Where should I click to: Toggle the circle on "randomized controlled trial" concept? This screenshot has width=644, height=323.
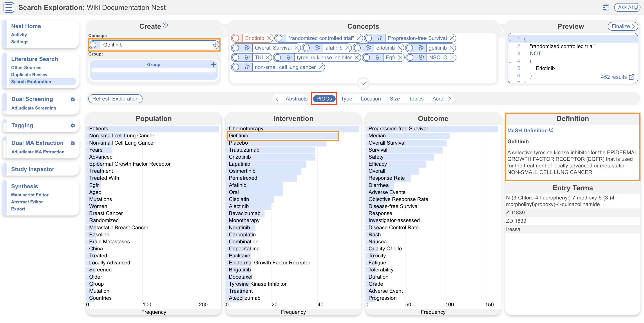pos(279,38)
